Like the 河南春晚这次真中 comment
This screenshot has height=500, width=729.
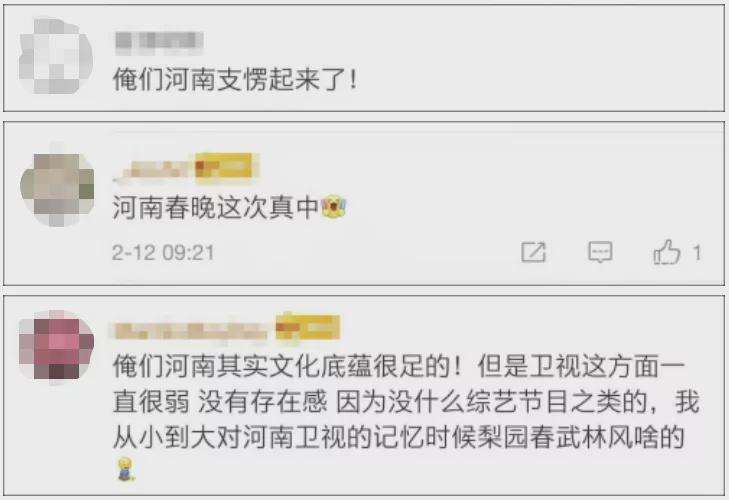(667, 252)
